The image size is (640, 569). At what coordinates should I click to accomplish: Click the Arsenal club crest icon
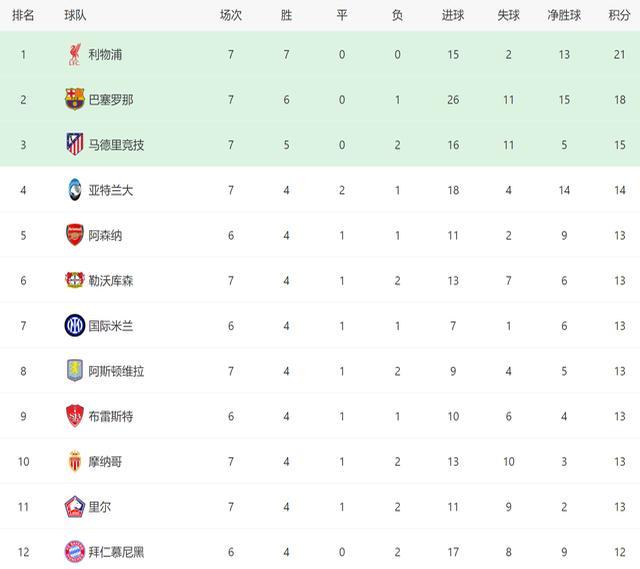tap(75, 235)
